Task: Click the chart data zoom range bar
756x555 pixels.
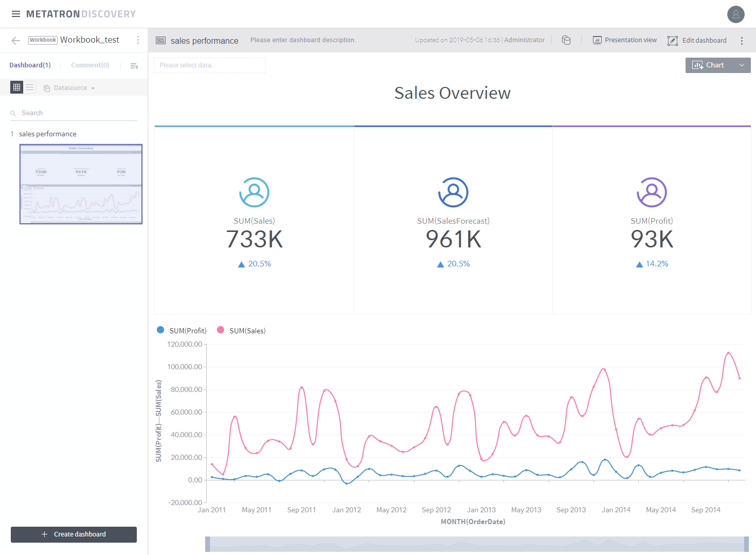Action: pos(477,544)
